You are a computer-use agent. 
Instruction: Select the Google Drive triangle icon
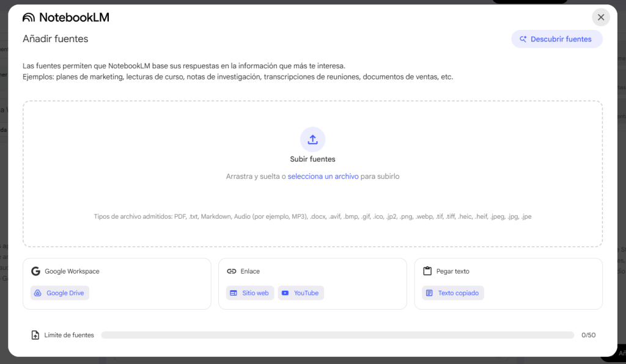pyautogui.click(x=39, y=293)
